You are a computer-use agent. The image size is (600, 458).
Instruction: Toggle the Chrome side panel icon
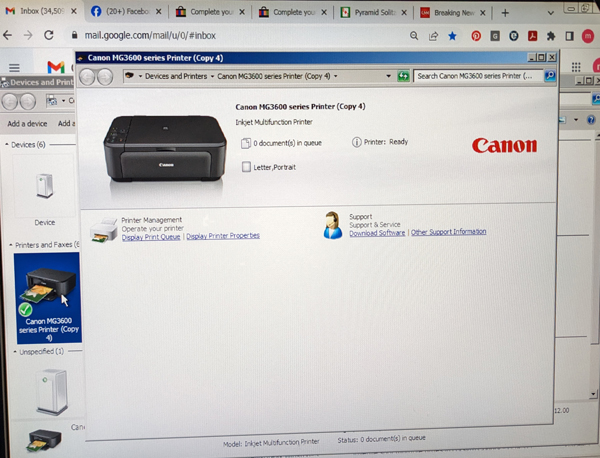(569, 36)
